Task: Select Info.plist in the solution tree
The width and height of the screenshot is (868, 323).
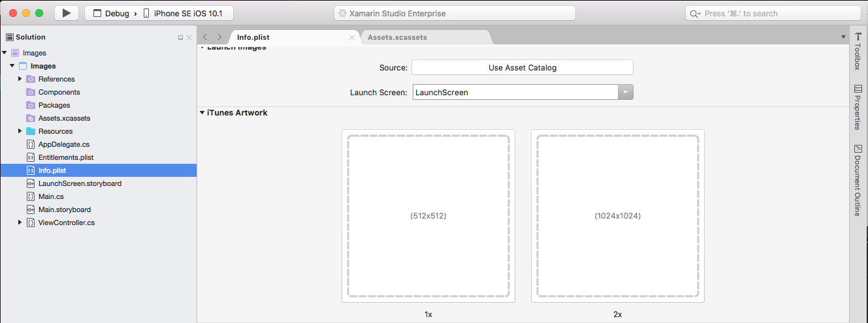Action: coord(98,170)
